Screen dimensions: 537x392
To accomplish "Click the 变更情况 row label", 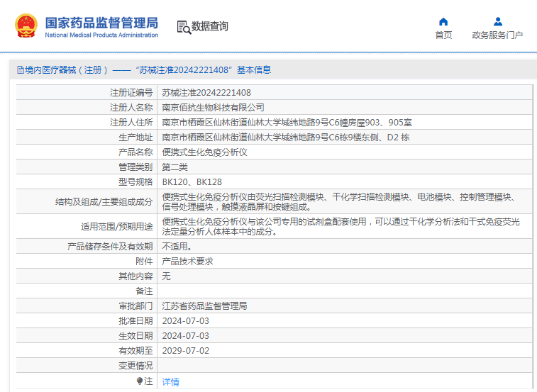I will pos(135,366).
